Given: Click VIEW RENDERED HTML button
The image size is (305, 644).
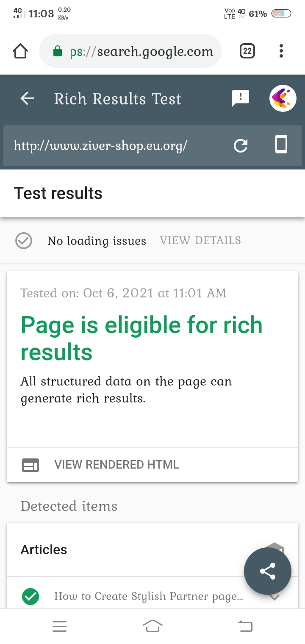Looking at the screenshot, I should [152, 465].
